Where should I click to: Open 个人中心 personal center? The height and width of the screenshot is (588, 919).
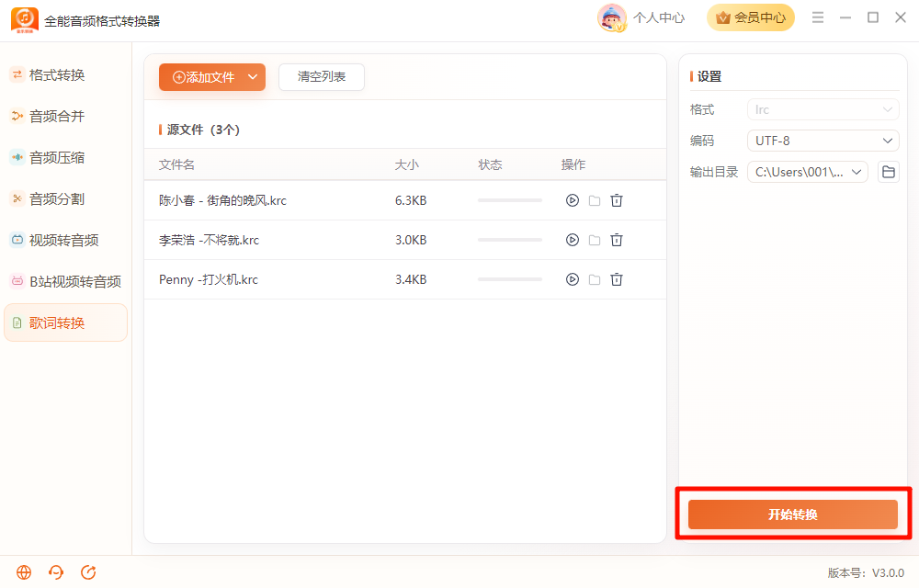(x=659, y=17)
